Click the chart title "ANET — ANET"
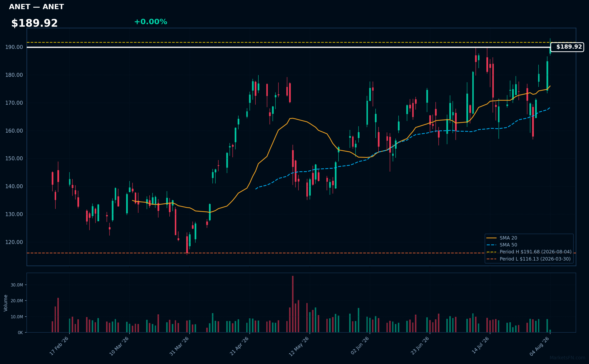Viewport: 589px width, 364px height. tap(36, 7)
